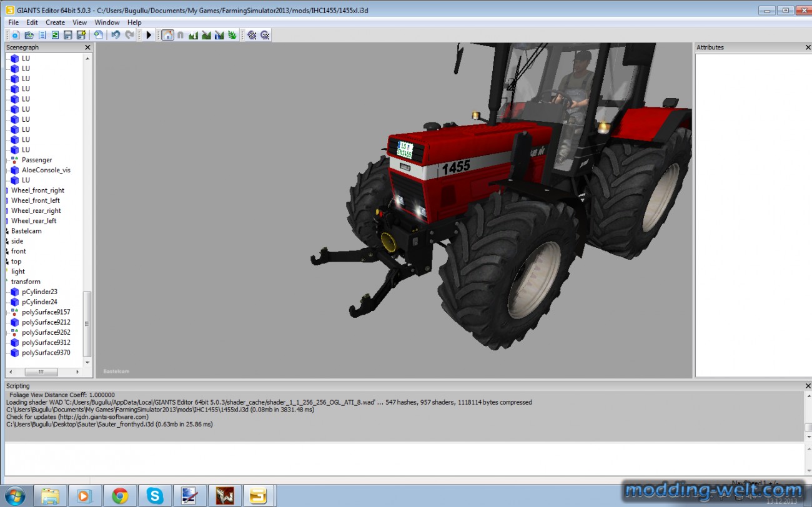Viewport: 812px width, 507px height.
Task: Select the polySurface9157 node
Action: pos(46,312)
